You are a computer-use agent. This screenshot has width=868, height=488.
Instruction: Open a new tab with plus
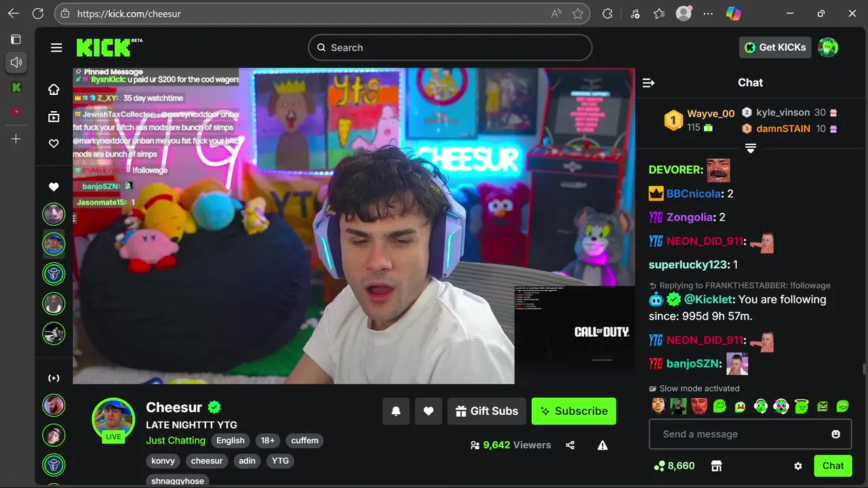coord(16,139)
